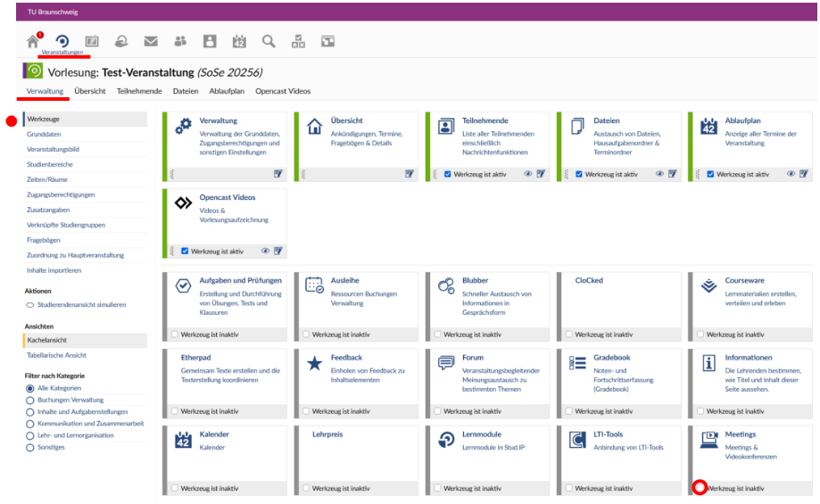820x504 pixels.
Task: Select the 'Kommunikation und Zusammenarbeit' filter radio
Action: tap(29, 424)
